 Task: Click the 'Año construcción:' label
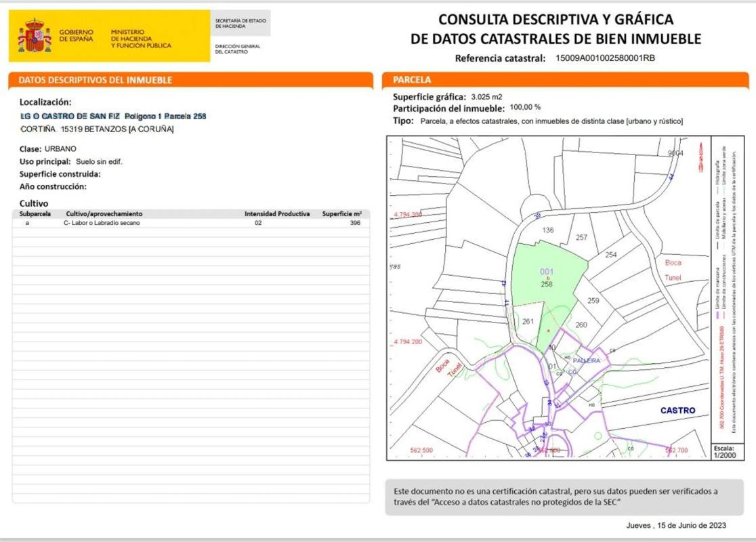[x=53, y=186]
